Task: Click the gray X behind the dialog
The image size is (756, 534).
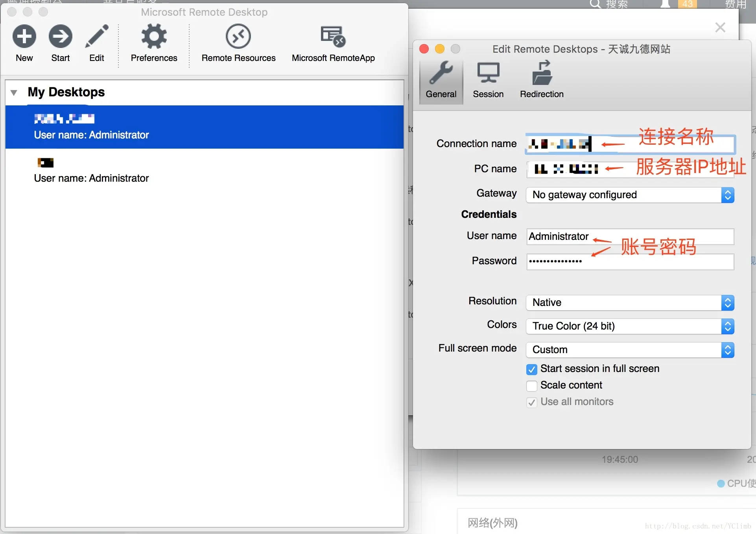Action: coord(720,28)
